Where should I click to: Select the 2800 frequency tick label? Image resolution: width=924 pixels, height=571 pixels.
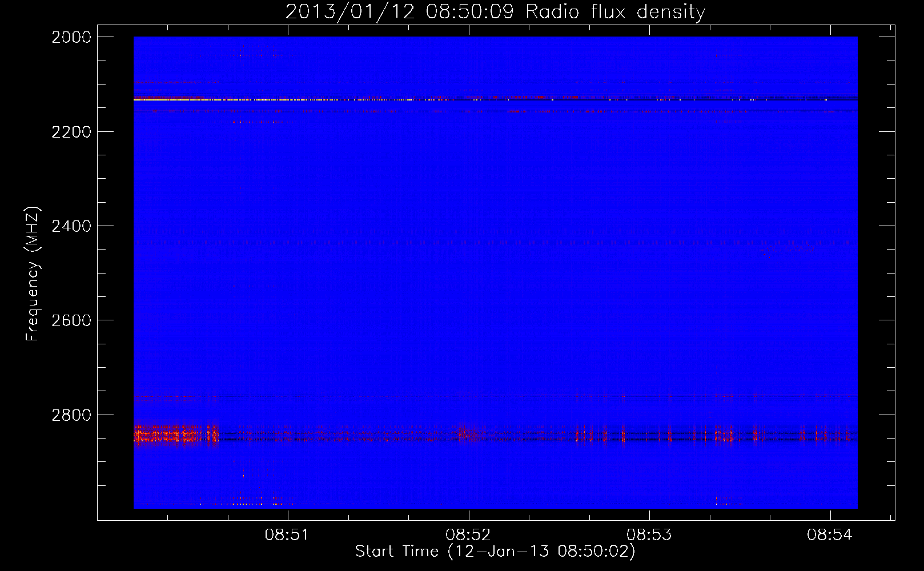click(x=71, y=415)
